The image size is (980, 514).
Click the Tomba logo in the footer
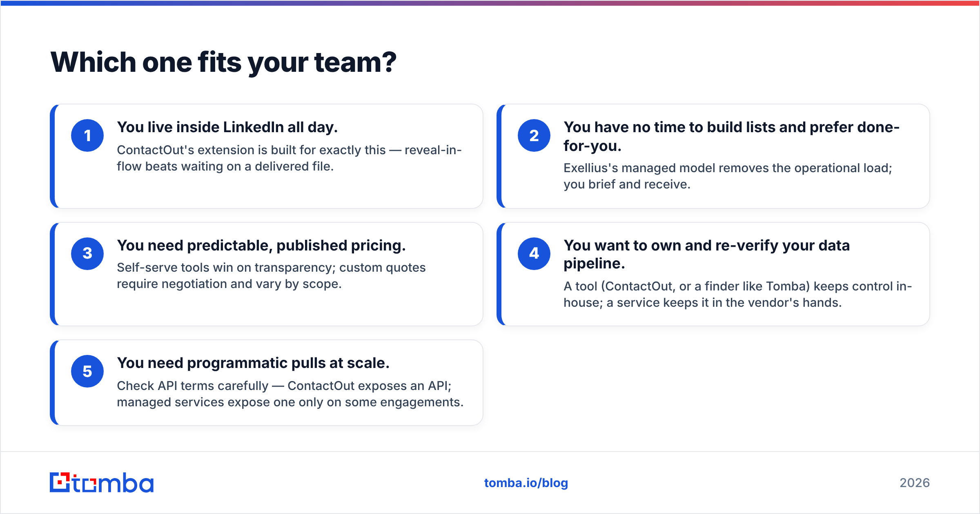102,483
